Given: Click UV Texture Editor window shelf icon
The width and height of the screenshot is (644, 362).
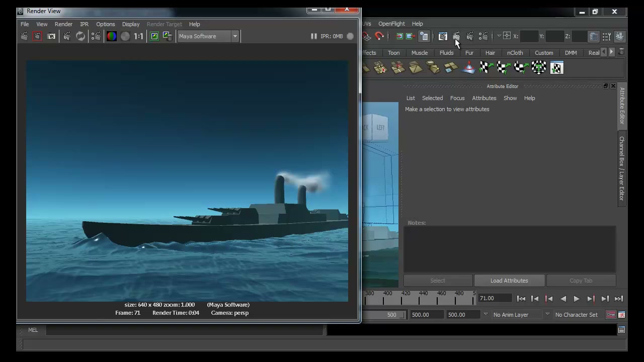Looking at the screenshot, I should (556, 67).
